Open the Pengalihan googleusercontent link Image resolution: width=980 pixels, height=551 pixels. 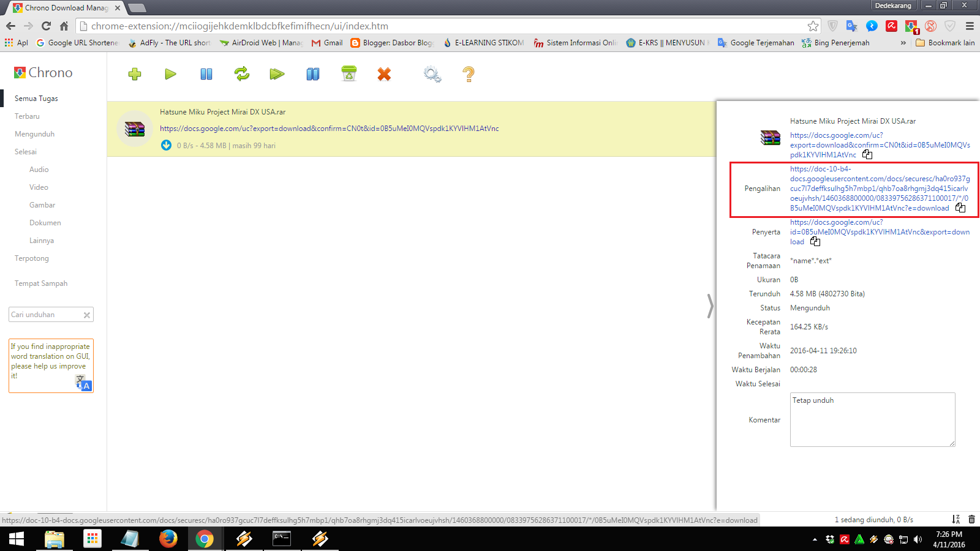click(x=880, y=188)
